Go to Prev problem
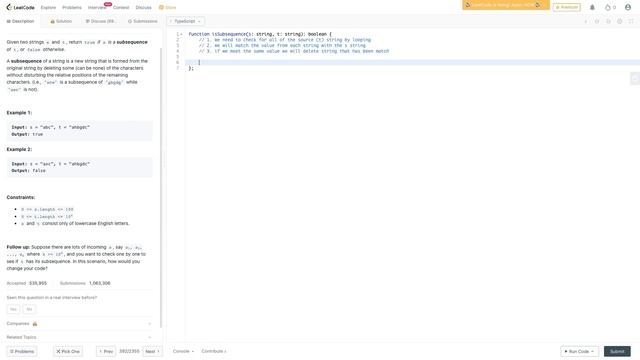Image resolution: width=640 pixels, height=360 pixels. click(x=106, y=351)
